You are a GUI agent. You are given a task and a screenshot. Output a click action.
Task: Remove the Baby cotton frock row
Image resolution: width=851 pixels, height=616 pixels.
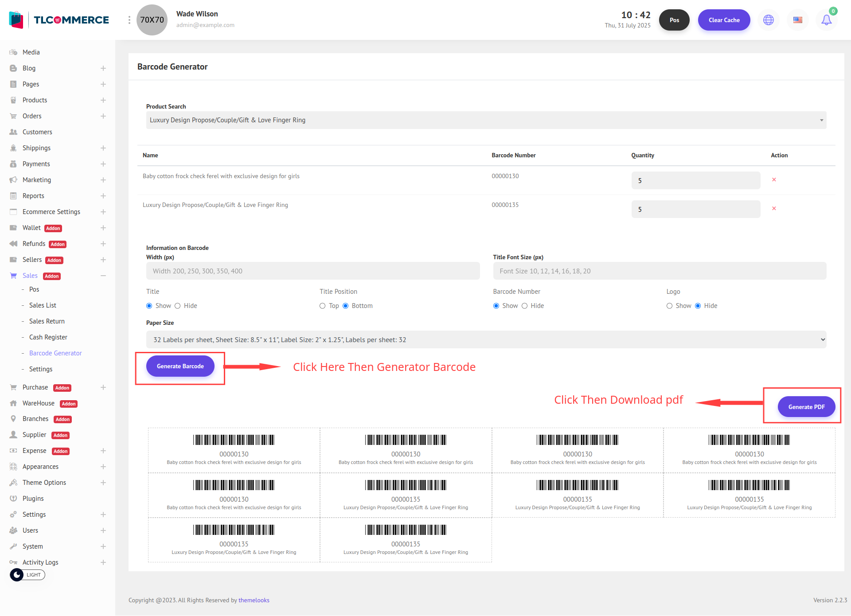774,179
